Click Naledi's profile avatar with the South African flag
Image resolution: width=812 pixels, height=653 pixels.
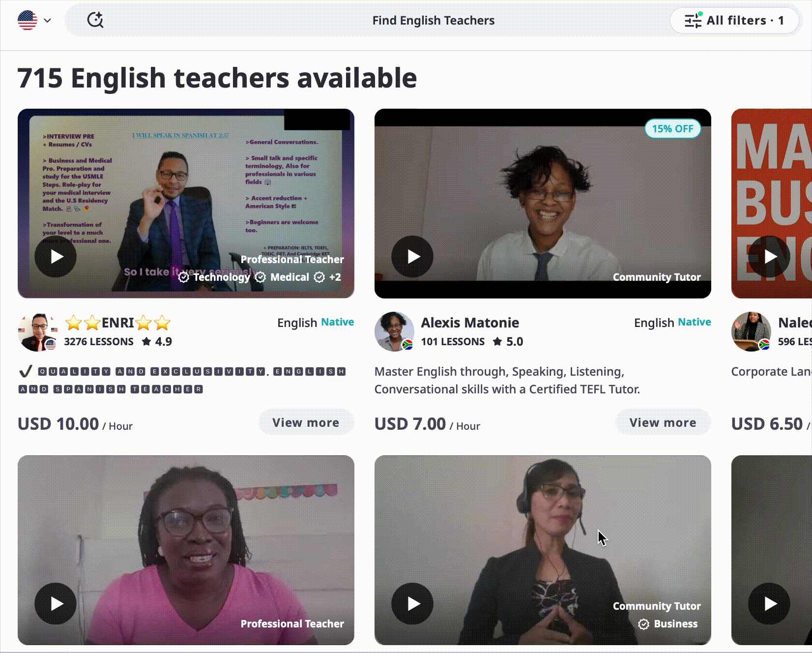click(751, 331)
